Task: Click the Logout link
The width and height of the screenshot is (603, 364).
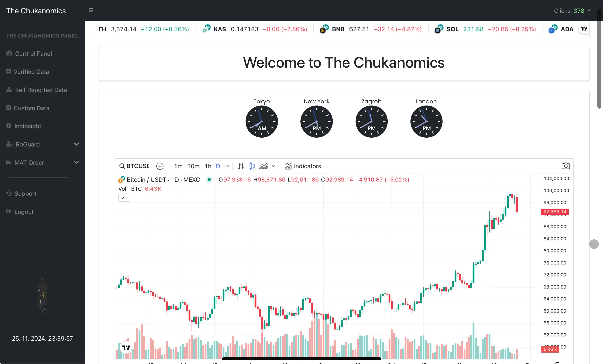Action: point(24,212)
